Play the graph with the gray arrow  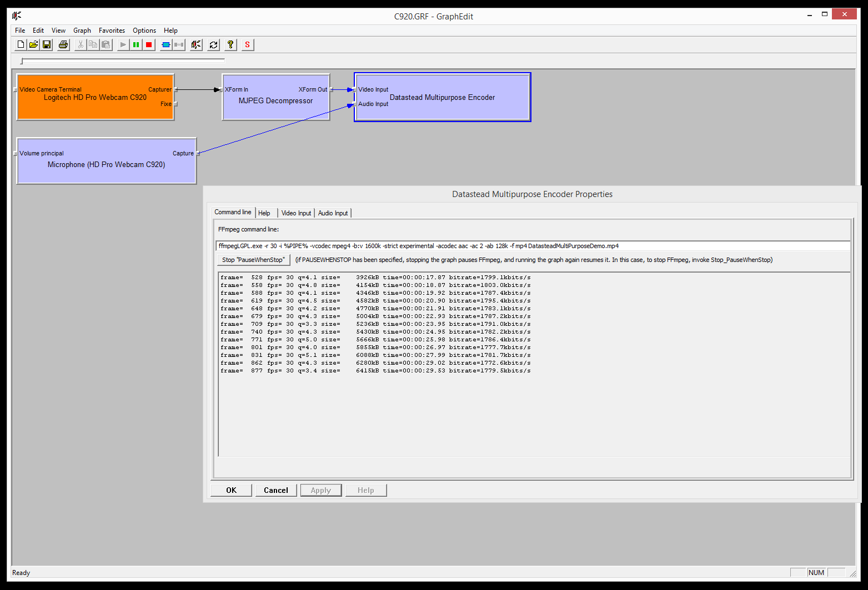click(123, 45)
